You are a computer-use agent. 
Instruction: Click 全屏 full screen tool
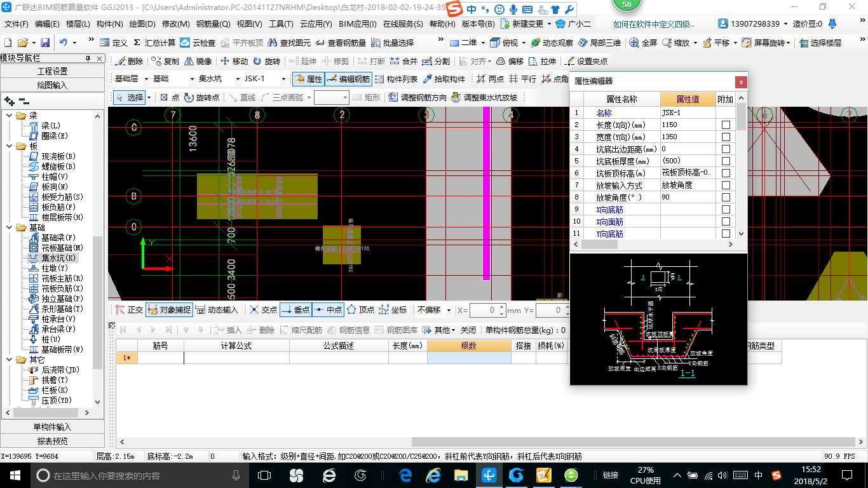pos(644,43)
